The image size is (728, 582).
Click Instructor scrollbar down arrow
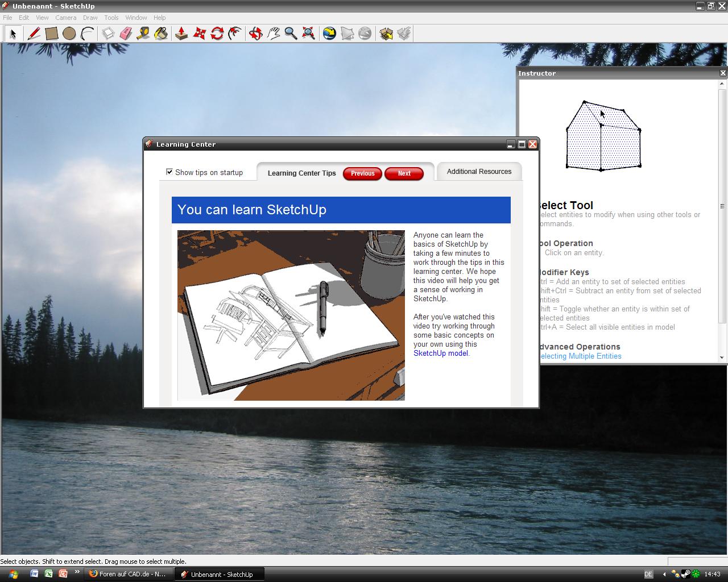[722, 357]
